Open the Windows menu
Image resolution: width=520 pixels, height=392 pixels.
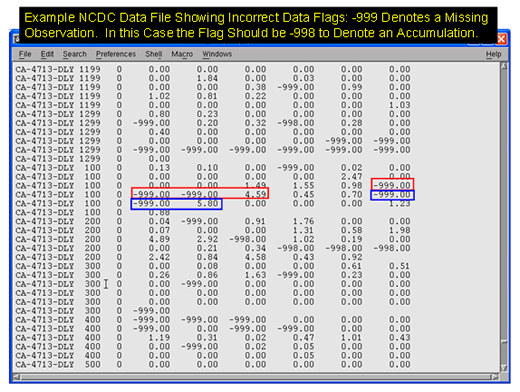point(217,54)
